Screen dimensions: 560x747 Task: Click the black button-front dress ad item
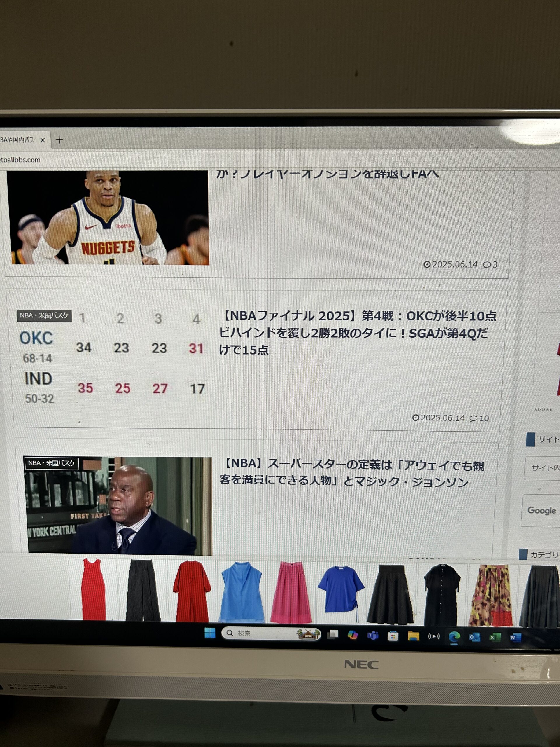click(x=442, y=595)
